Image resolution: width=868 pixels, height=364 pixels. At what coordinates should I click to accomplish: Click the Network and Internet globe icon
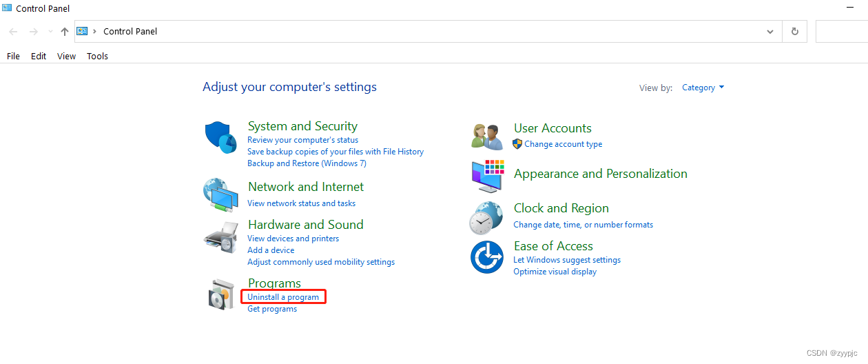coord(220,195)
